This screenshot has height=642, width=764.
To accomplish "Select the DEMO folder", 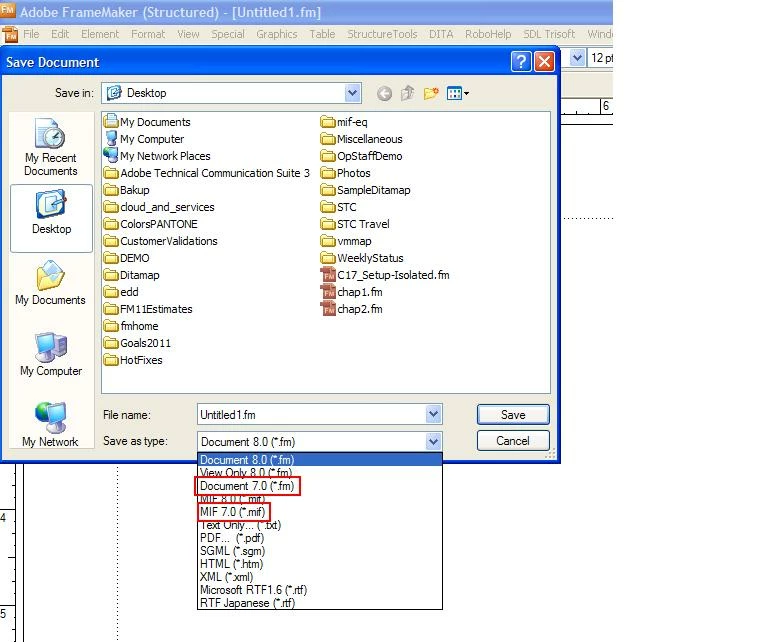I will click(x=127, y=258).
